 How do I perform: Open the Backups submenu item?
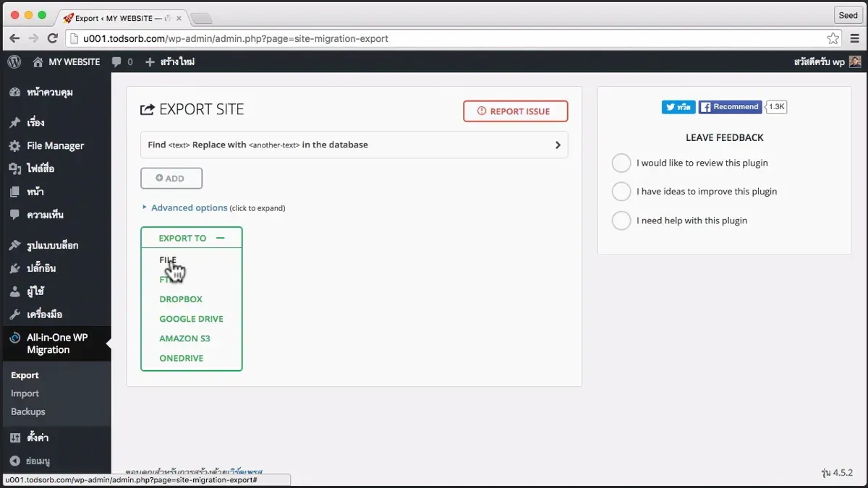point(27,411)
